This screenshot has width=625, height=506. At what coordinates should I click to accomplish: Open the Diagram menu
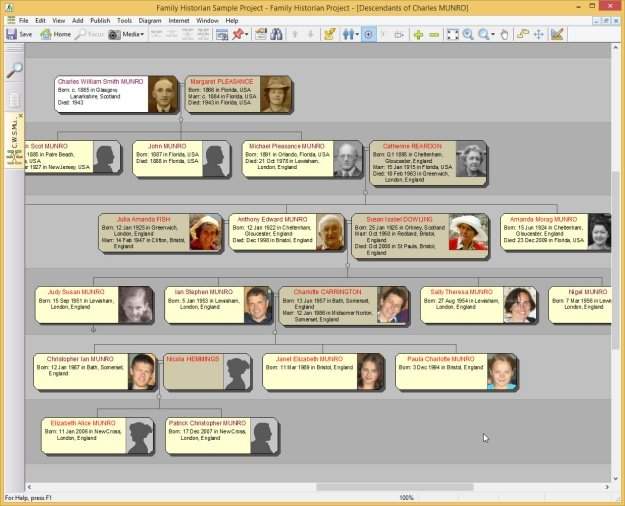click(150, 20)
